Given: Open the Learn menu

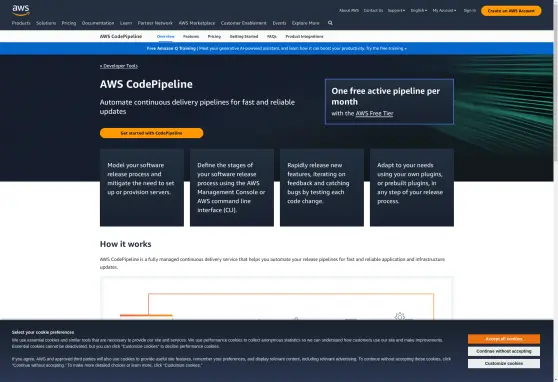Looking at the screenshot, I should (x=126, y=23).
